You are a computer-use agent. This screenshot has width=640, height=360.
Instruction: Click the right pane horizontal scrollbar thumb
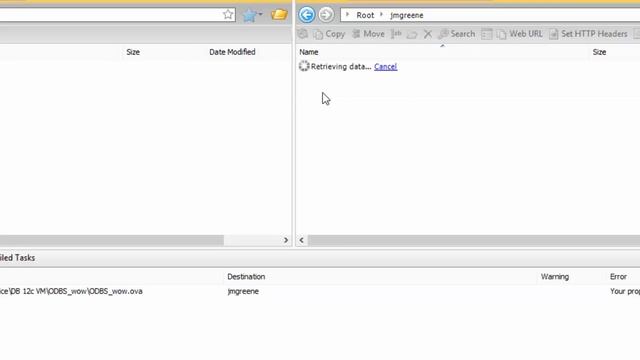474,240
